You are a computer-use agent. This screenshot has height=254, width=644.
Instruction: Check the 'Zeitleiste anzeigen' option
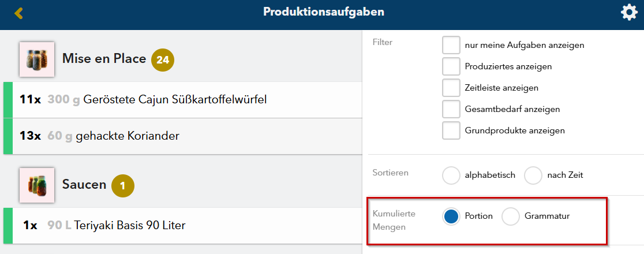point(451,88)
